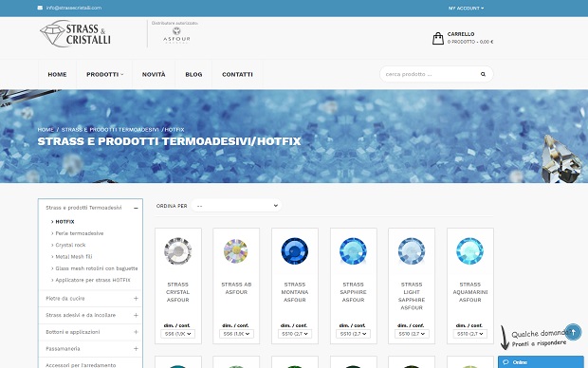This screenshot has height=368, width=588.
Task: Open the Prodotti menu
Action: (104, 74)
